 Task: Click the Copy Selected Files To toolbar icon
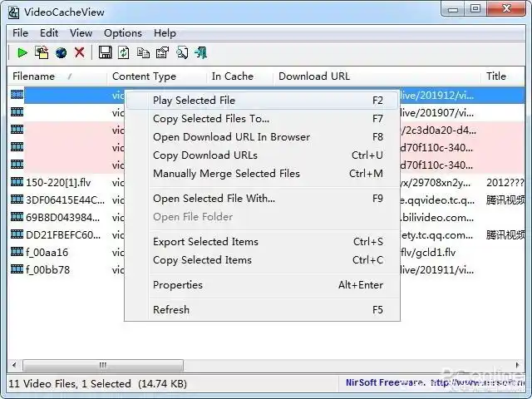tap(42, 53)
